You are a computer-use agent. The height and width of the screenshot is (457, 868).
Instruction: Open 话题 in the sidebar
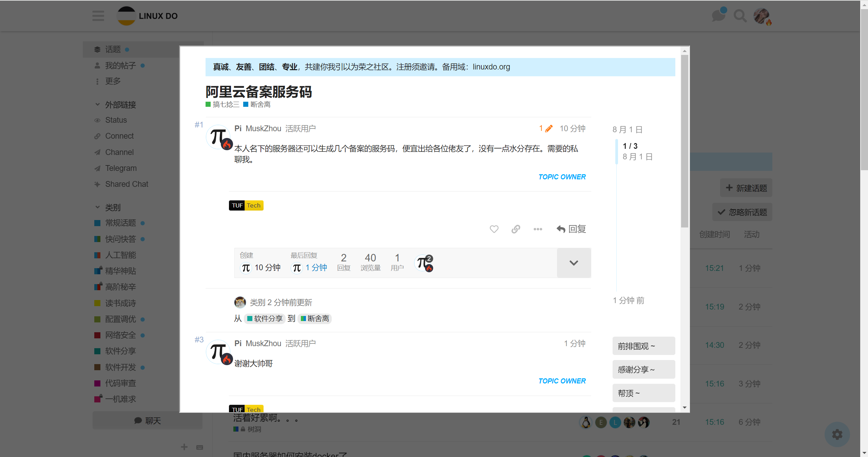click(x=143, y=49)
